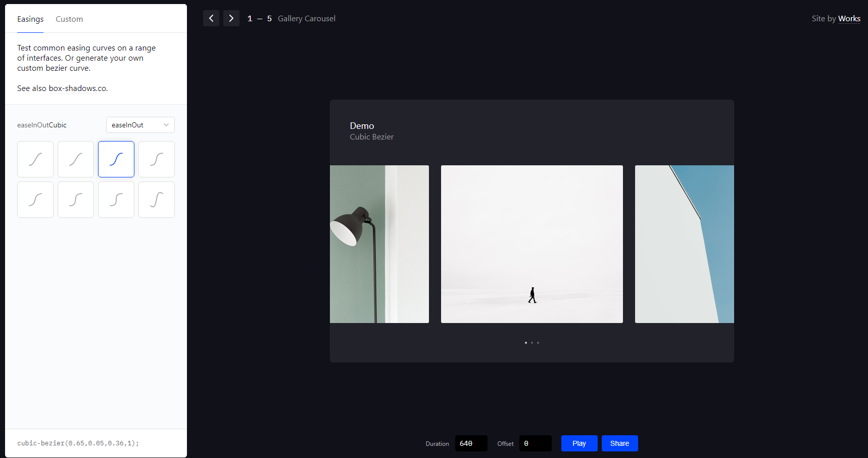Focus the Duration input field

point(471,443)
